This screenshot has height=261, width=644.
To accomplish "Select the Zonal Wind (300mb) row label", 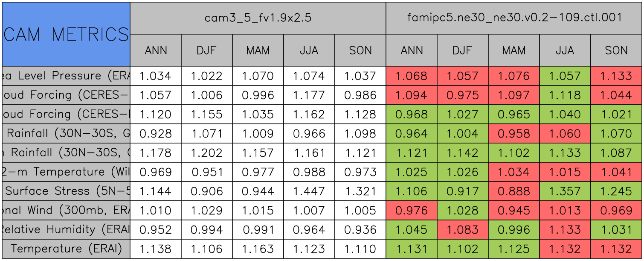I will [x=66, y=210].
